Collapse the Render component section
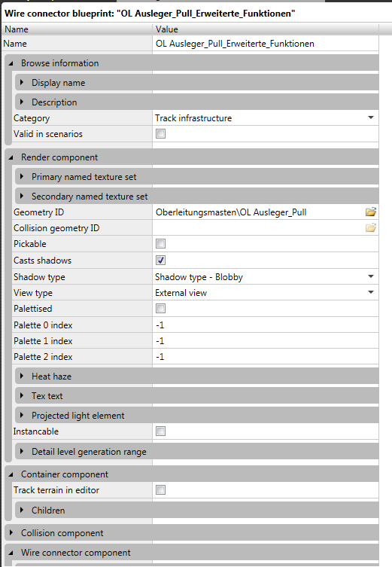The width and height of the screenshot is (392, 567). (11, 157)
